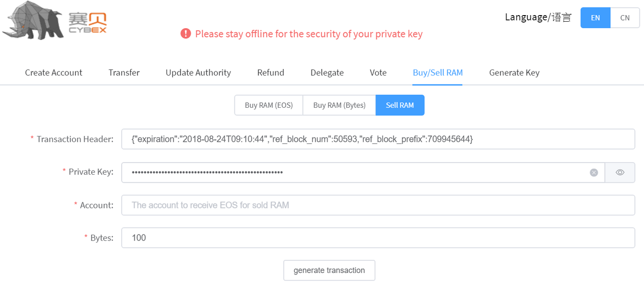Screen dimensions: 644x292
Task: Click the Cybex rhino logo
Action: click(x=54, y=21)
